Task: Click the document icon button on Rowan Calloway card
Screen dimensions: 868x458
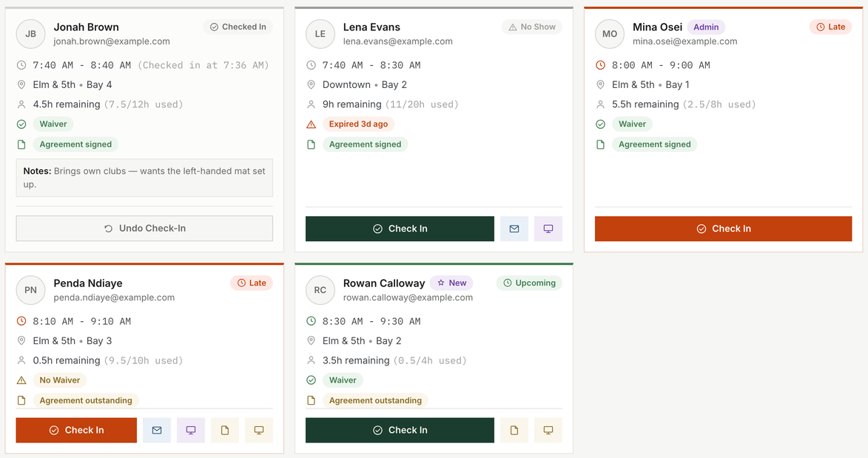Action: pyautogui.click(x=514, y=431)
